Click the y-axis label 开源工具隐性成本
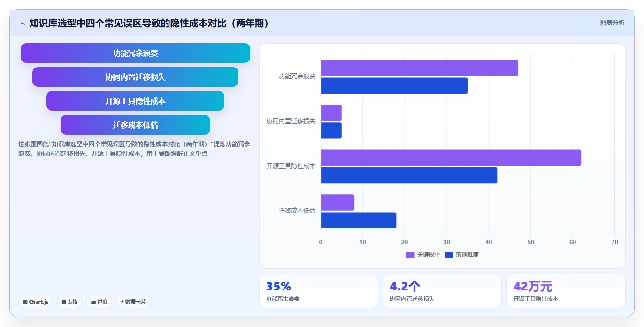 [291, 166]
